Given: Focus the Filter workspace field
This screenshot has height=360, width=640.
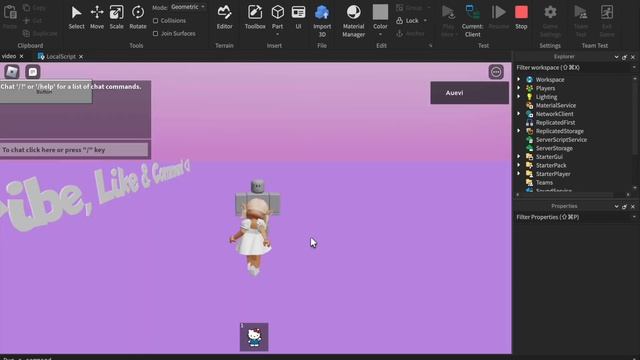Looking at the screenshot, I should pos(573,67).
